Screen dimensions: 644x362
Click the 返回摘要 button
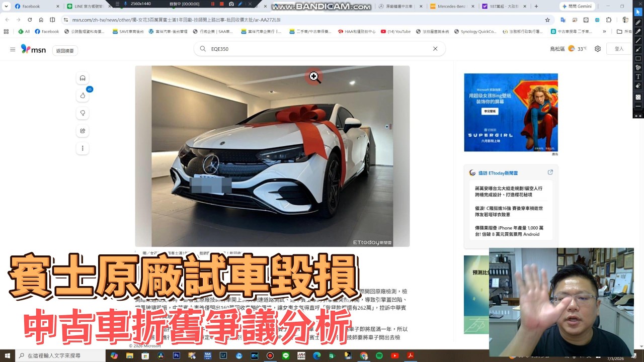point(65,50)
